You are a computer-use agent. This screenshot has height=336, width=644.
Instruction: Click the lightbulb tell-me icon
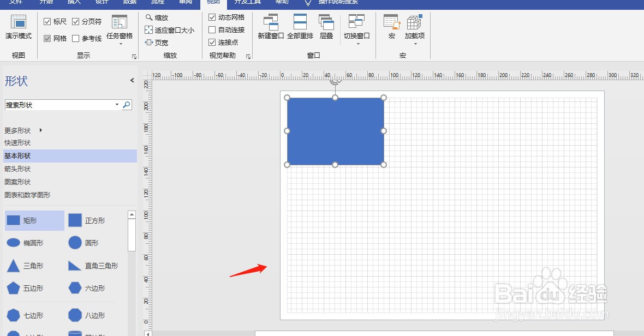coord(308,3)
